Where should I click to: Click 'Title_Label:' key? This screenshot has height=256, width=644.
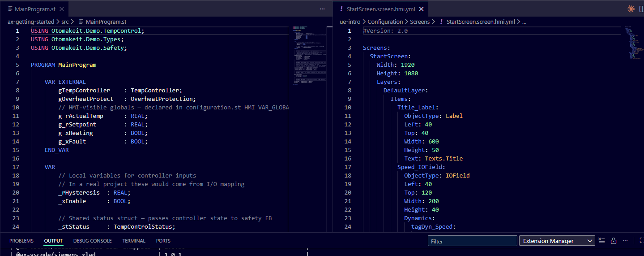point(418,107)
